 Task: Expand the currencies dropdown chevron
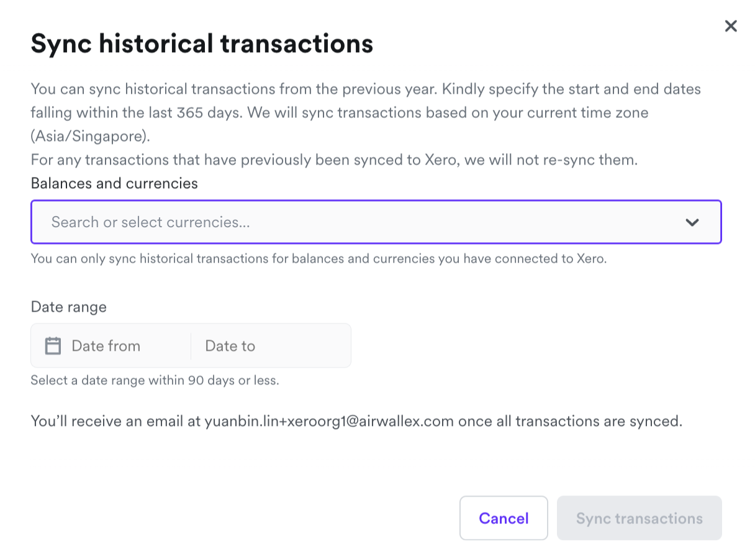click(692, 222)
